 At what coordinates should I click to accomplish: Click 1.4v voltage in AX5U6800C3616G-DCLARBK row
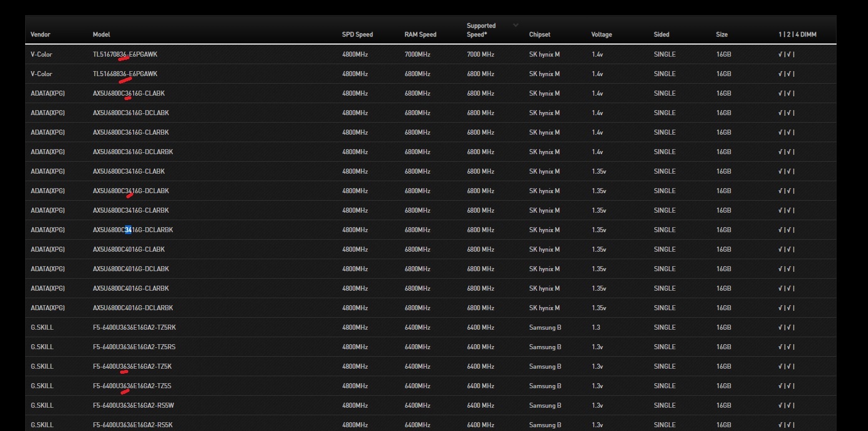pyautogui.click(x=597, y=152)
